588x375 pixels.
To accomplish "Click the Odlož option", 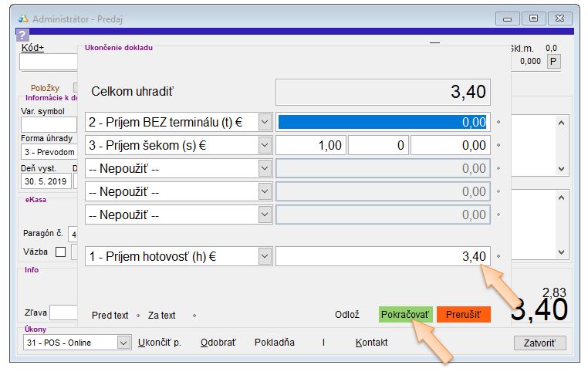I will tap(346, 315).
